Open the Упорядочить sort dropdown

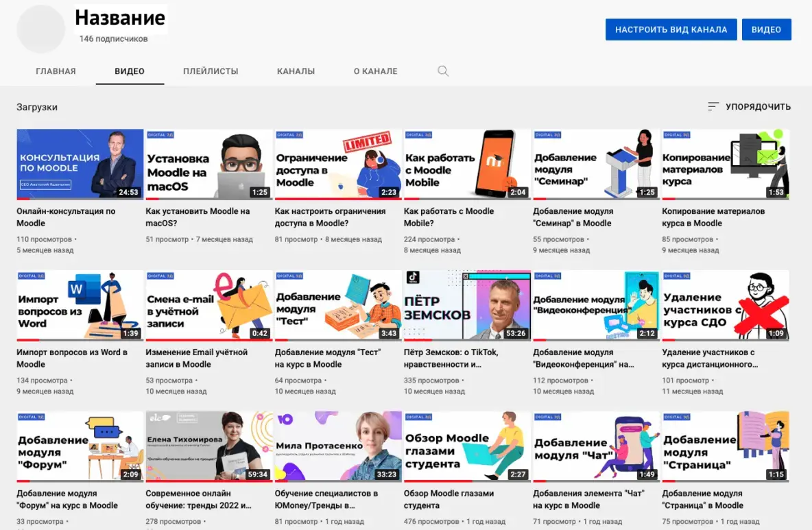point(749,107)
